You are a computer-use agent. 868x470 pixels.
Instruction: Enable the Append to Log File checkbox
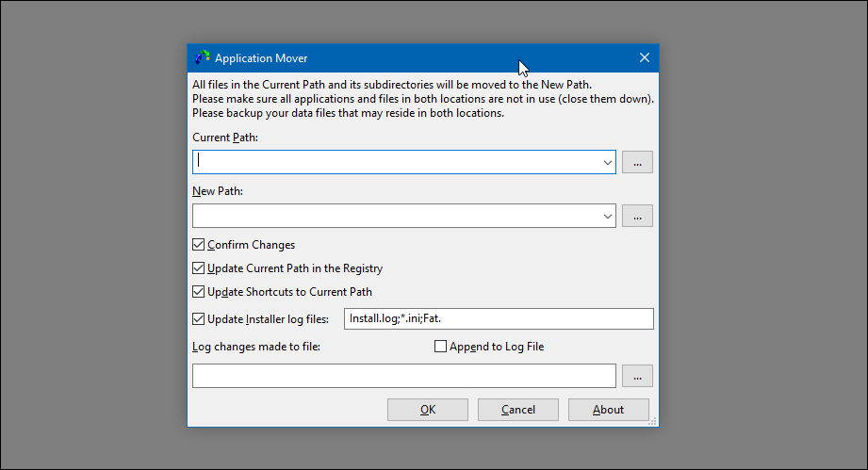(440, 346)
